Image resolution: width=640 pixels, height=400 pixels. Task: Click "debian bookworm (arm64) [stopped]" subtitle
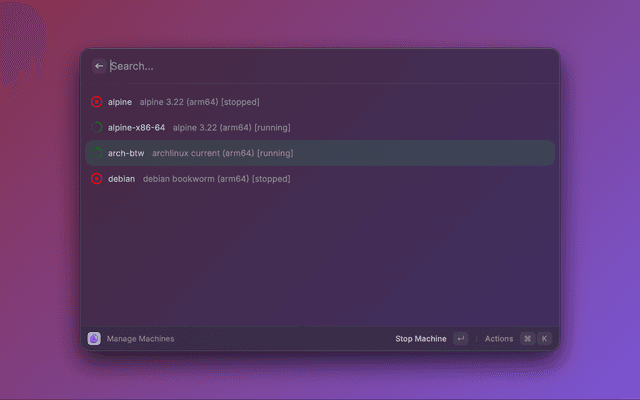tap(216, 179)
